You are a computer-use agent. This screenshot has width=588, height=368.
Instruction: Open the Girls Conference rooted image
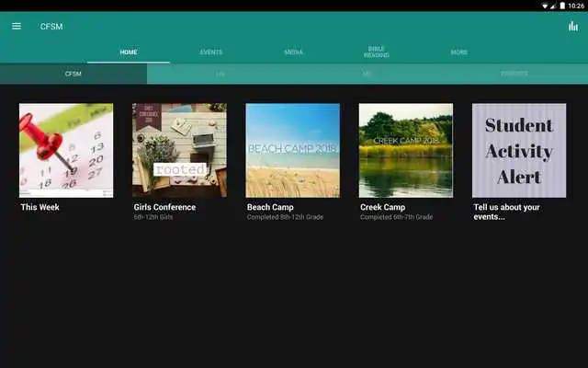pyautogui.click(x=179, y=150)
